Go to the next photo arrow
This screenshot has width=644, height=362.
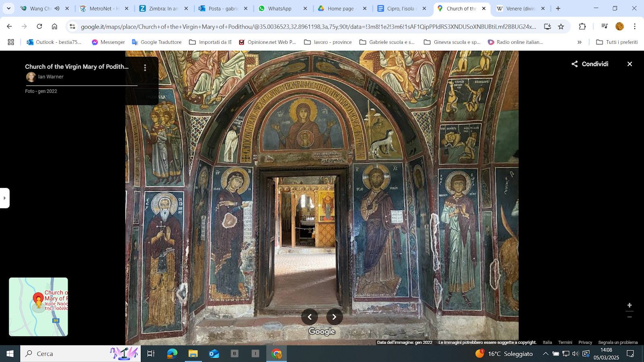pos(334,317)
